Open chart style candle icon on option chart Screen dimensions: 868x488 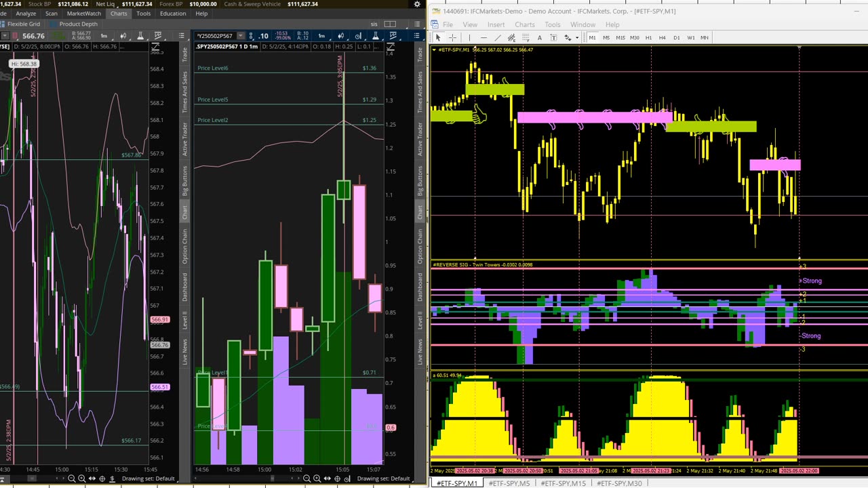(342, 36)
